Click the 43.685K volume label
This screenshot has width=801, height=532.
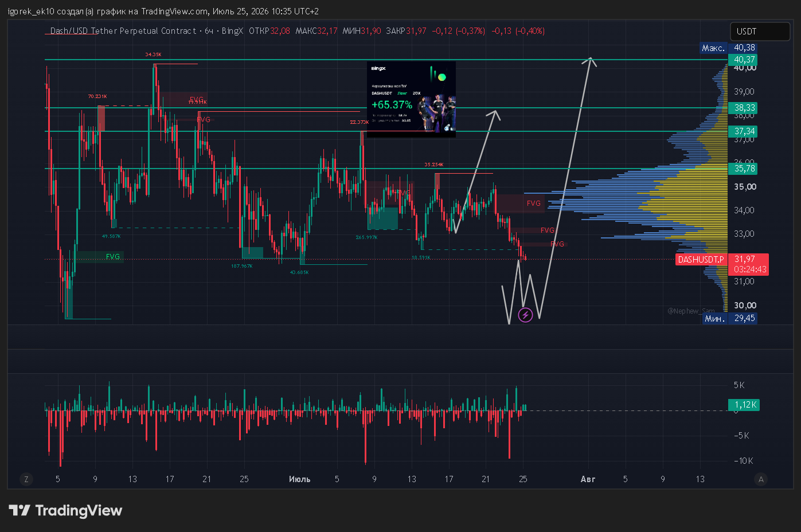(x=299, y=272)
